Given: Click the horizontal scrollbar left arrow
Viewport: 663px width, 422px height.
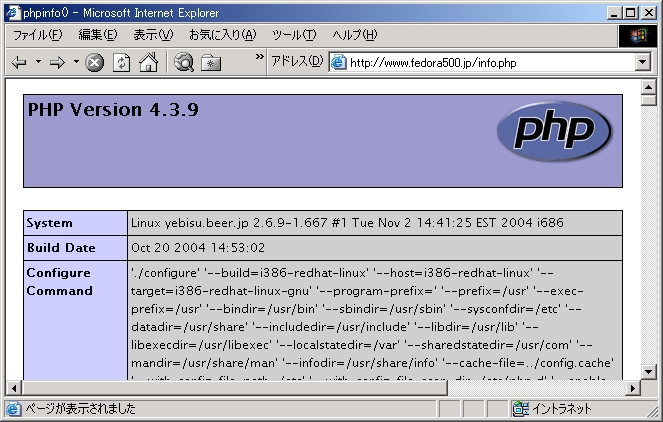Looking at the screenshot, I should pyautogui.click(x=14, y=388).
